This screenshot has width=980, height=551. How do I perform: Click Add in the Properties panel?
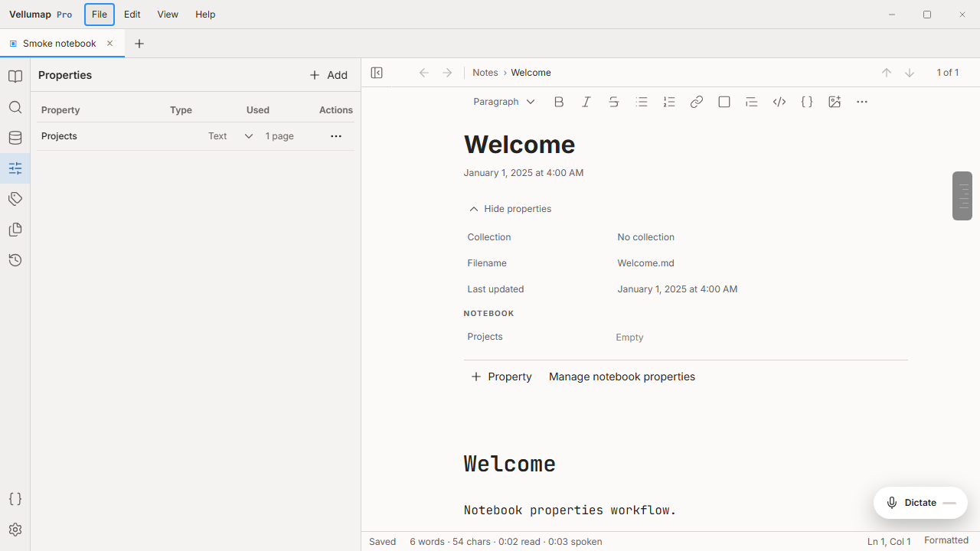pyautogui.click(x=328, y=75)
